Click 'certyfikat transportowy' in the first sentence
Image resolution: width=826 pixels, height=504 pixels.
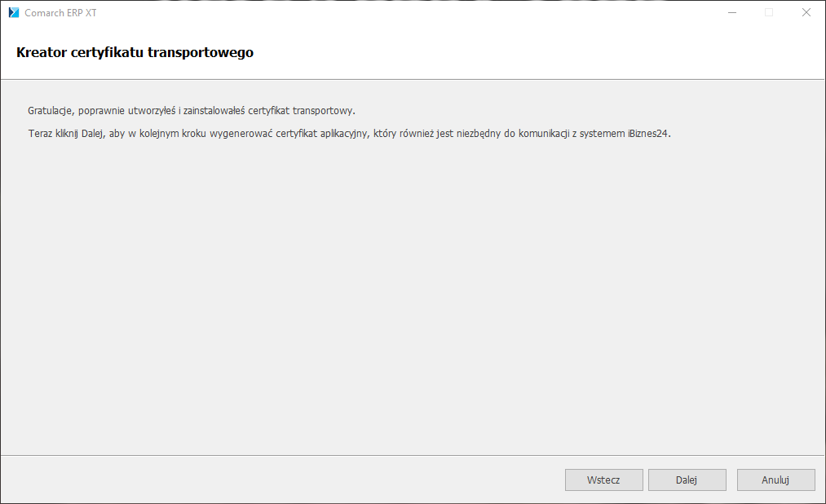pos(306,110)
